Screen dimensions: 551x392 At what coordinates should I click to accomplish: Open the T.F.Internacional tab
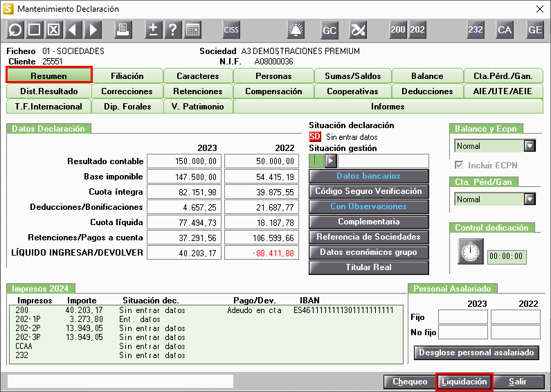[x=49, y=106]
